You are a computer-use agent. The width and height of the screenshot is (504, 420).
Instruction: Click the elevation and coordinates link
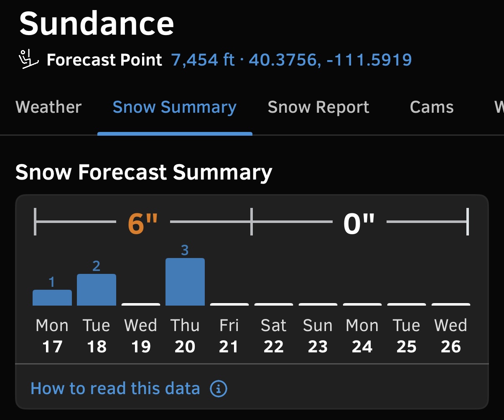tap(292, 60)
